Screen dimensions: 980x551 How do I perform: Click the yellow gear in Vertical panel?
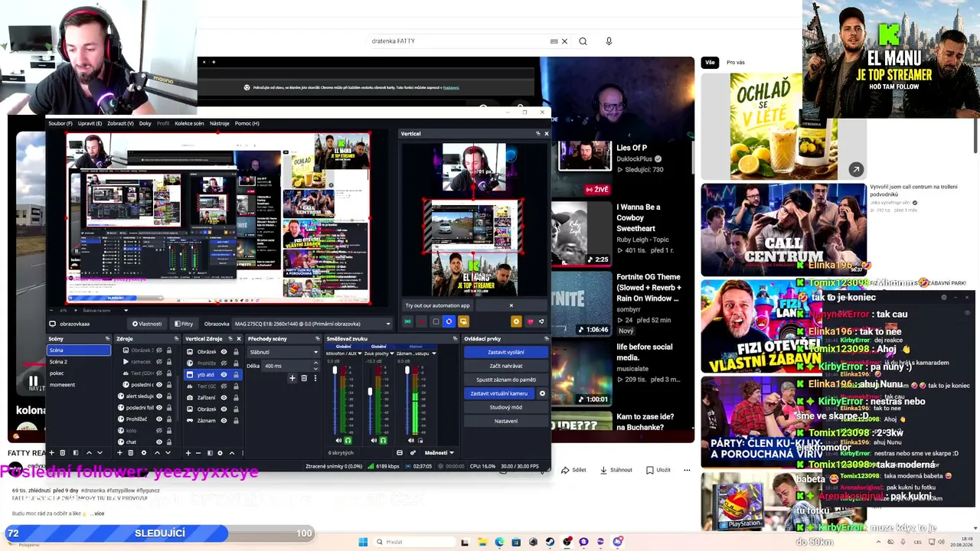[x=516, y=321]
